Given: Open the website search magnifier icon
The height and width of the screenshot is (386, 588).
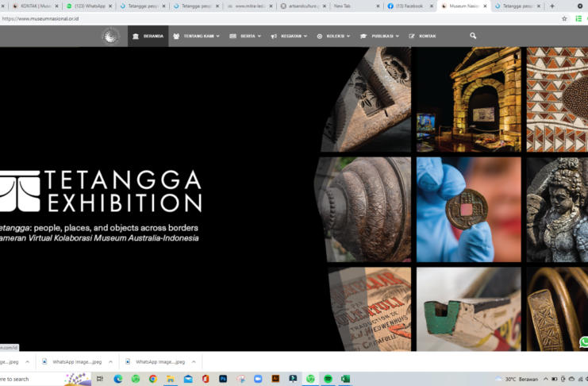Looking at the screenshot, I should [473, 36].
